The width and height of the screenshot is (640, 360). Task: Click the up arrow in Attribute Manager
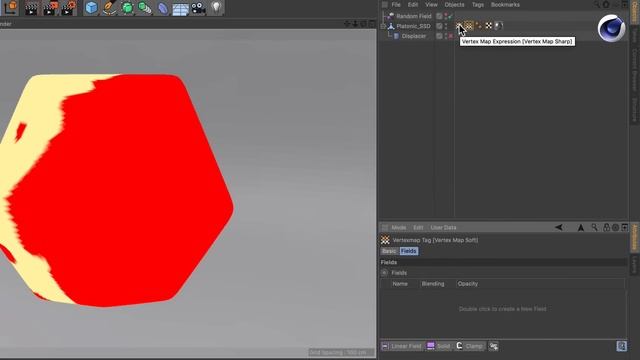click(580, 227)
